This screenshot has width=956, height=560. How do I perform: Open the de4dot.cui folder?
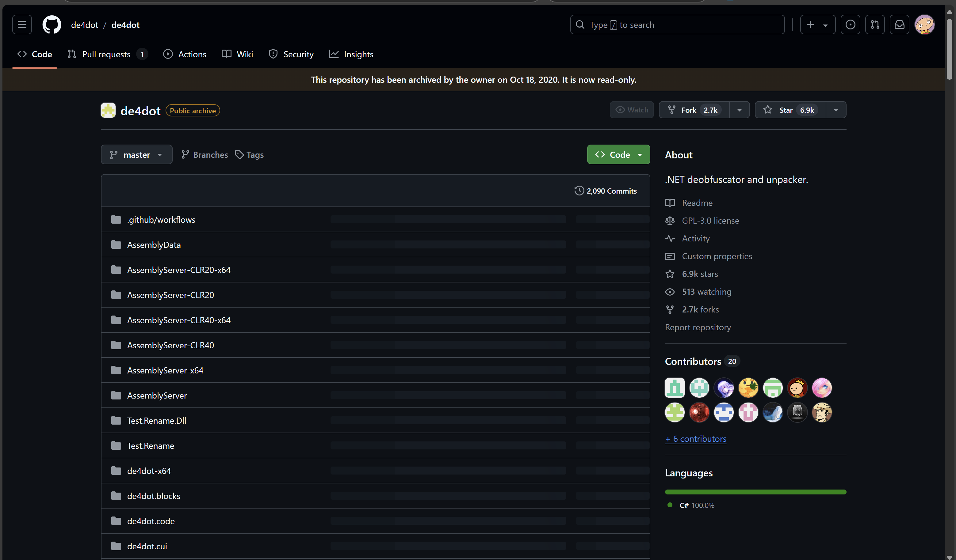click(x=147, y=546)
